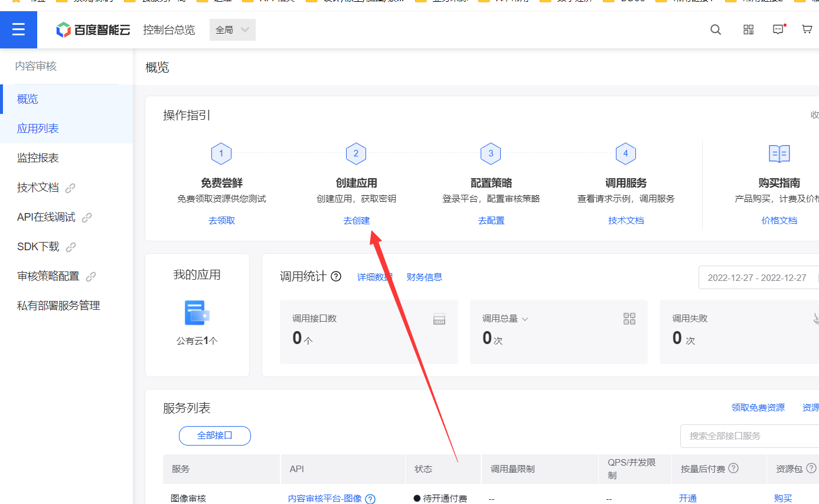
Task: Click the 调用量限制 column header
Action: pyautogui.click(x=513, y=469)
